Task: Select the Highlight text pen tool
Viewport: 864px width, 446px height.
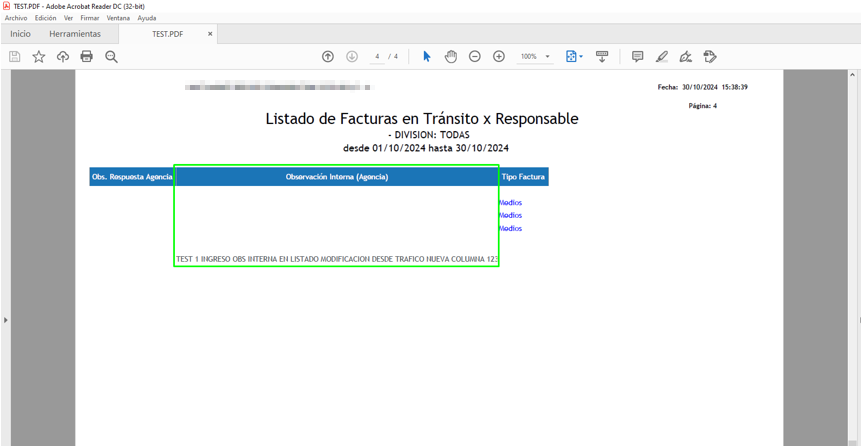Action: click(x=662, y=57)
